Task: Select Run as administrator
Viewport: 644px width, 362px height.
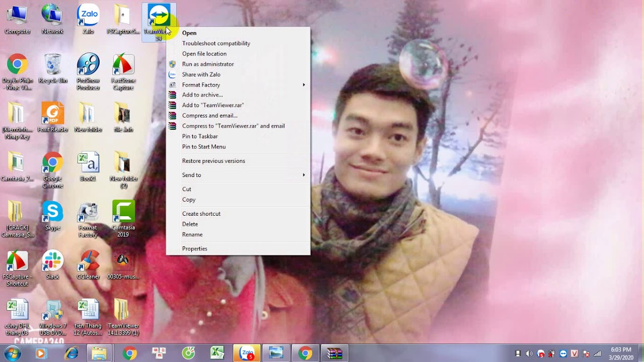Action: [x=238, y=64]
